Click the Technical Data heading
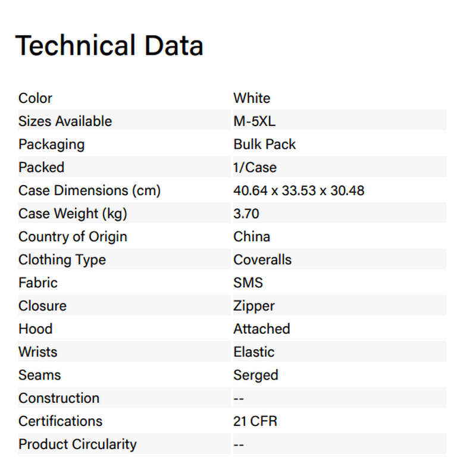This screenshot has width=476, height=476. tap(109, 46)
